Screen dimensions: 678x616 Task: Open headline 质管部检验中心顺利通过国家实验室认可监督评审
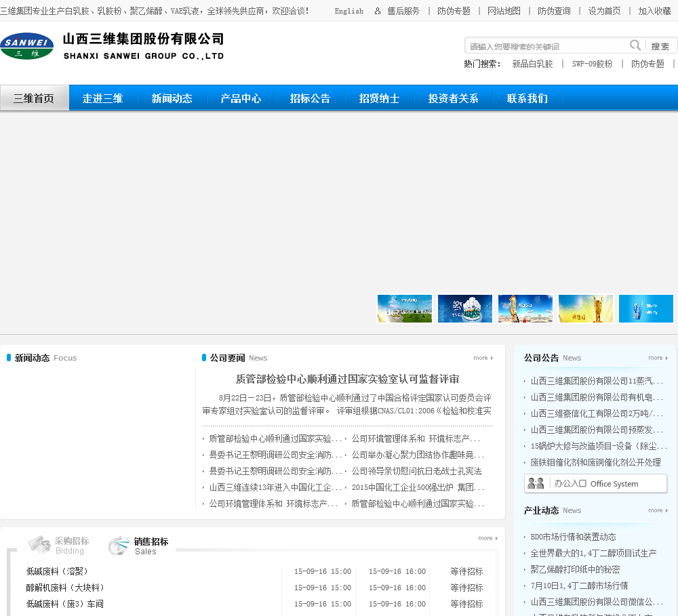click(x=347, y=379)
